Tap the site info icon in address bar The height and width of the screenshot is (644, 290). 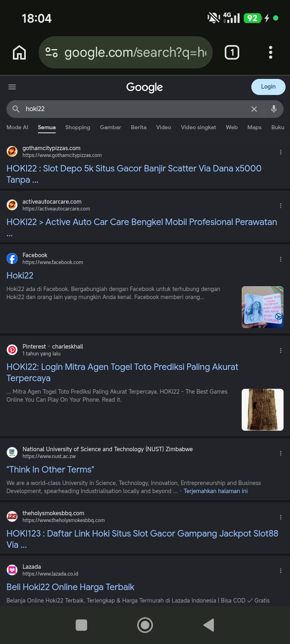[x=52, y=52]
